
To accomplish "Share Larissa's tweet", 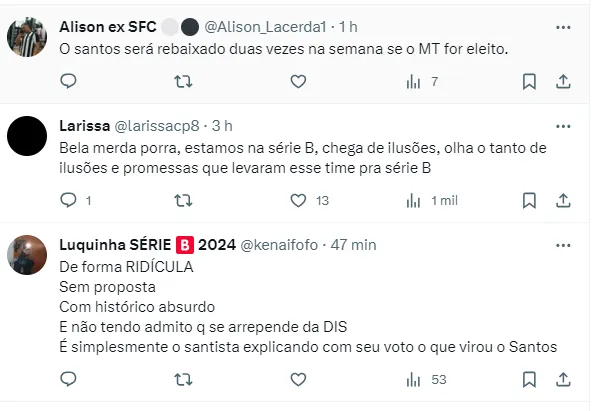I will 563,200.
